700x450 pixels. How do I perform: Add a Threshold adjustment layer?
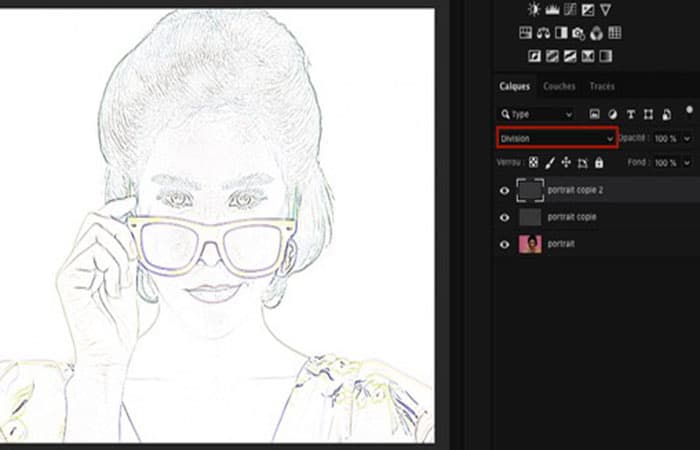coord(570,56)
